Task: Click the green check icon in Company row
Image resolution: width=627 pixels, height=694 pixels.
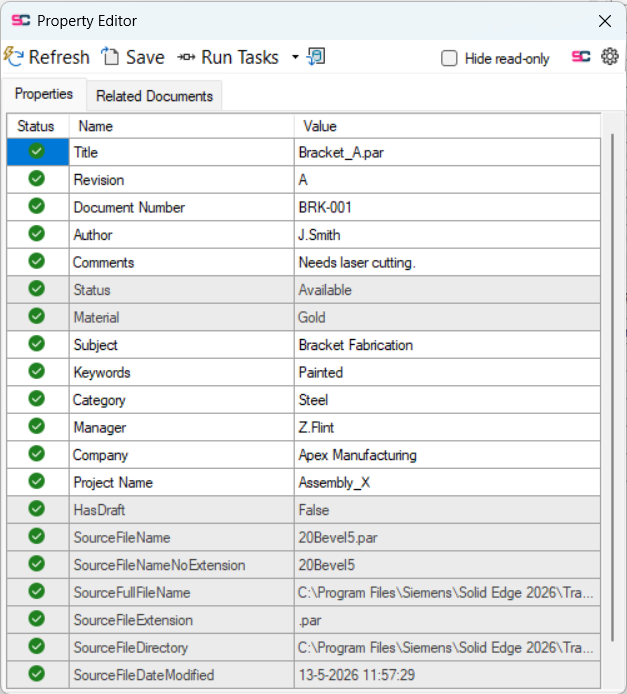Action: (x=37, y=453)
